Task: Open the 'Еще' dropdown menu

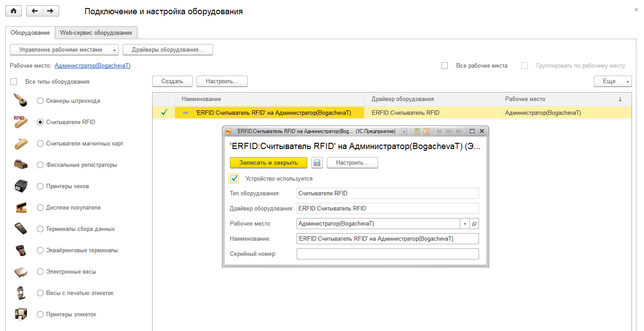Action: coord(612,81)
